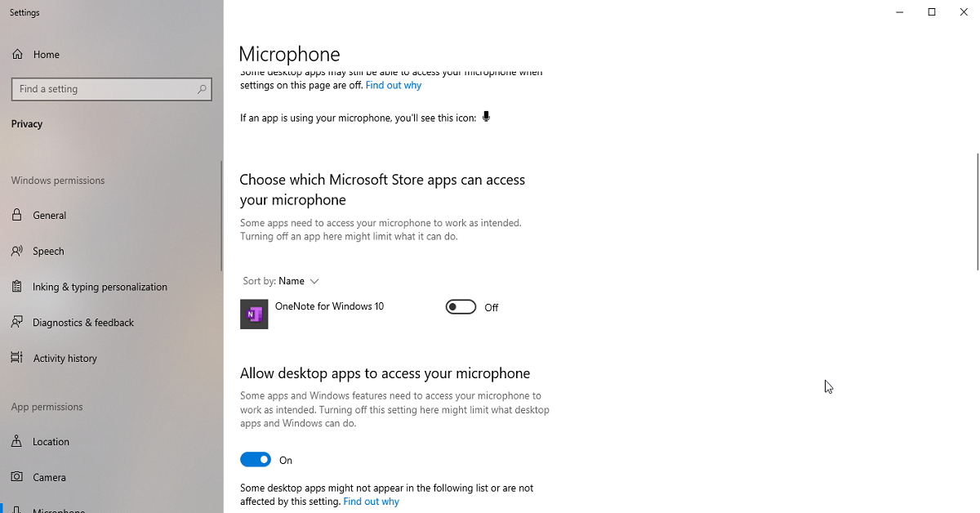Click the OneNote for Windows 10 app icon
Screen dimensions: 980x513
tap(253, 314)
